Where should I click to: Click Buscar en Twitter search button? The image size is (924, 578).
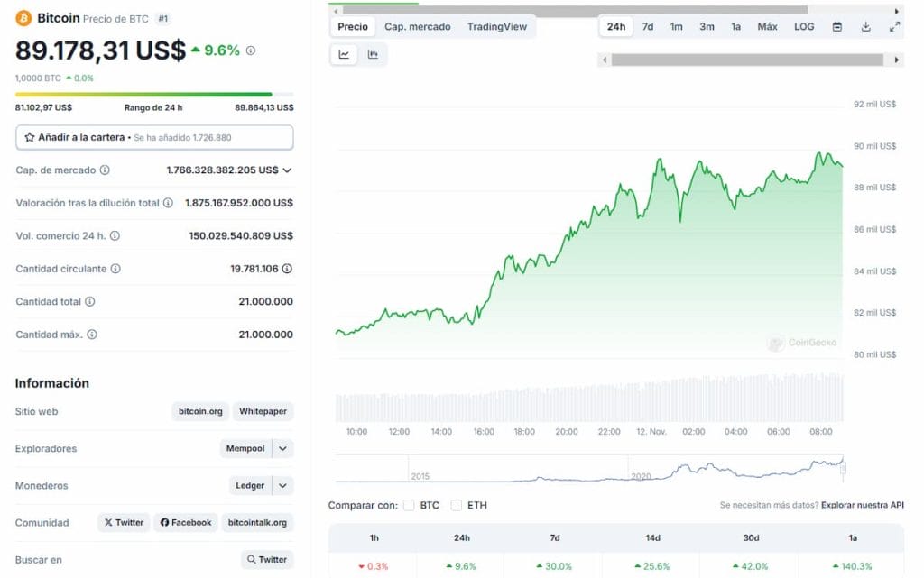(x=267, y=560)
